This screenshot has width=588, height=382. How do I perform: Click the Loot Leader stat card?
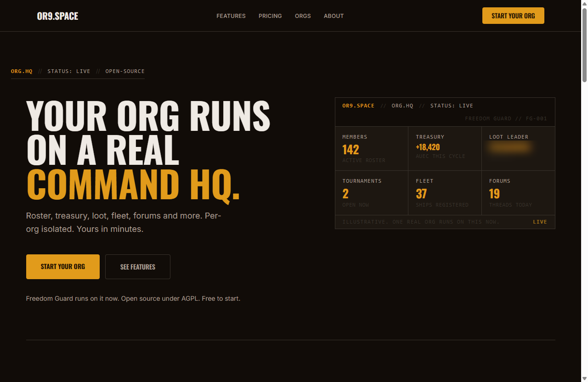click(x=518, y=149)
